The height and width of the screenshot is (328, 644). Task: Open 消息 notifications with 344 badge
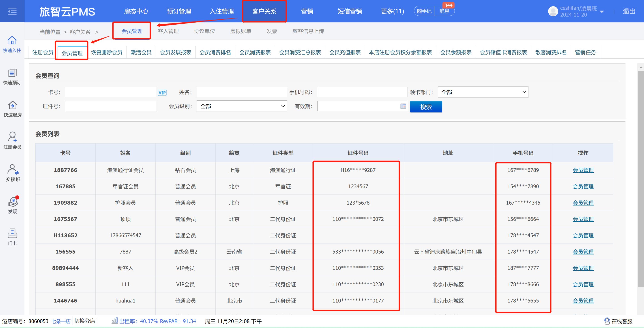click(444, 11)
